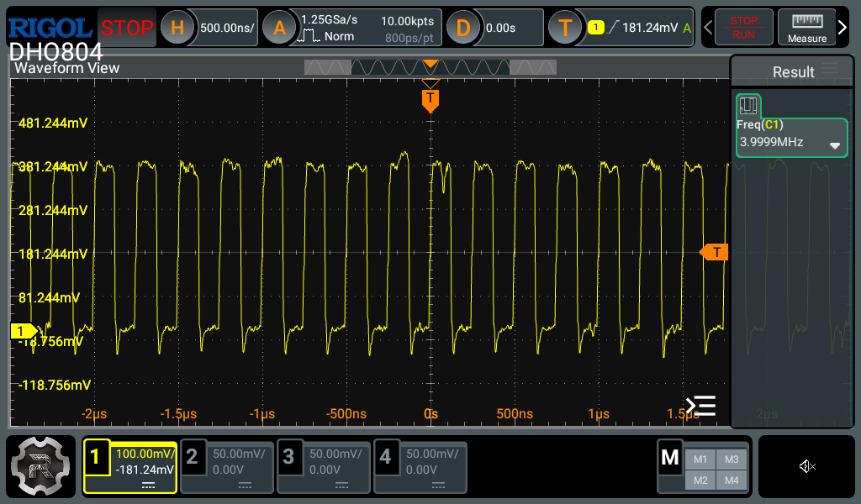The image size is (861, 504).
Task: Expand the side menu list icon
Action: tap(700, 406)
